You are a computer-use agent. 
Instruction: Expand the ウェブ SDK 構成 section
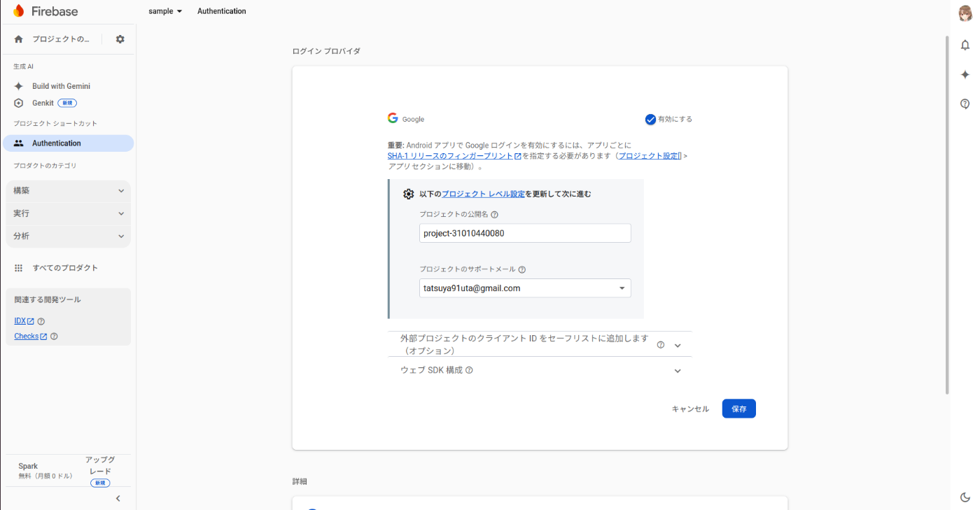(x=540, y=370)
